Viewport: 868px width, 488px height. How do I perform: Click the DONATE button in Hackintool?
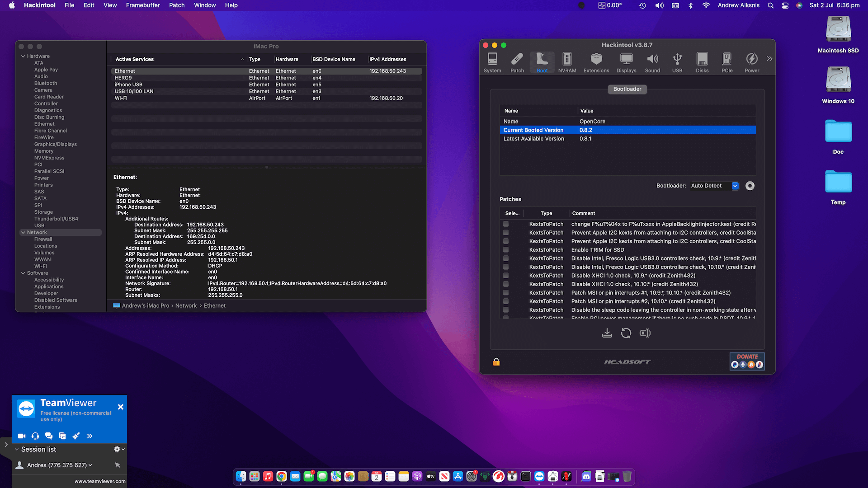(x=747, y=361)
